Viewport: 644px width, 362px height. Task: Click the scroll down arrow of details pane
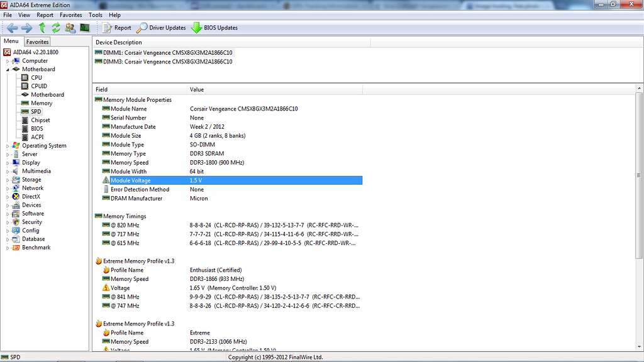(x=639, y=347)
